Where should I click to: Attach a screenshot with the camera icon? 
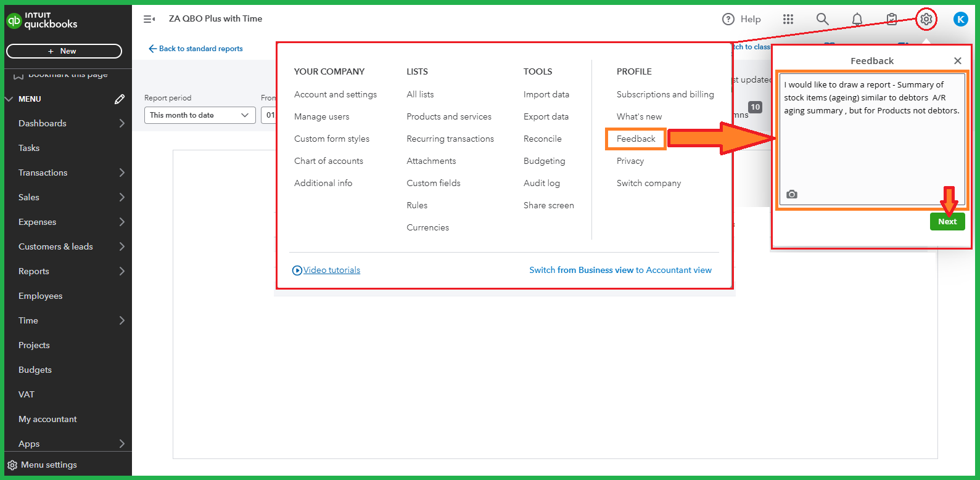coord(792,194)
